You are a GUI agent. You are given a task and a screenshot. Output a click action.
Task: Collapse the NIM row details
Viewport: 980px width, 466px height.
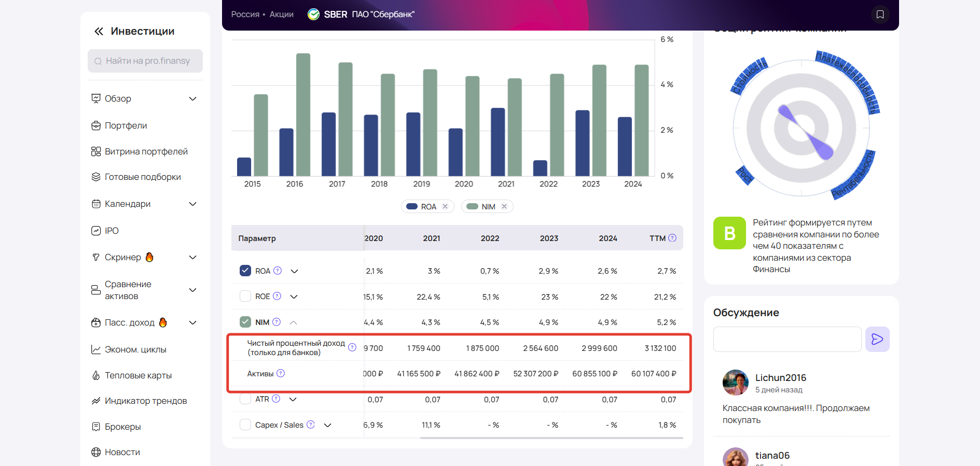(293, 322)
